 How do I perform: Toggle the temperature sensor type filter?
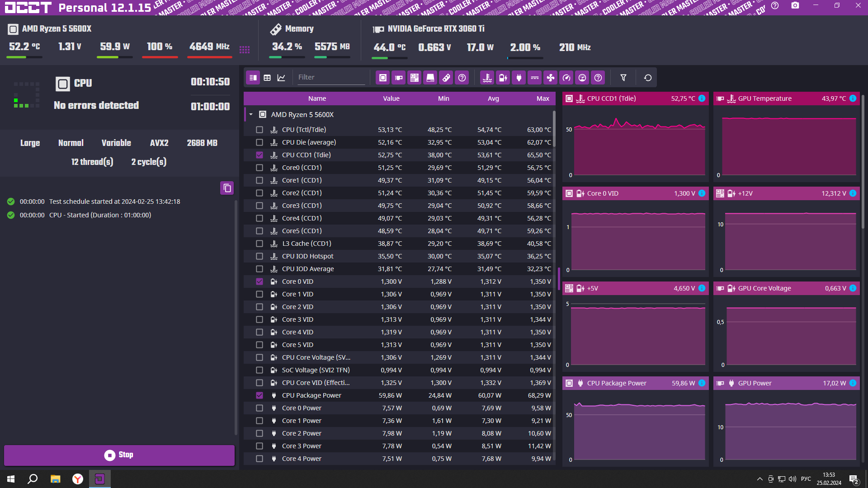[487, 78]
